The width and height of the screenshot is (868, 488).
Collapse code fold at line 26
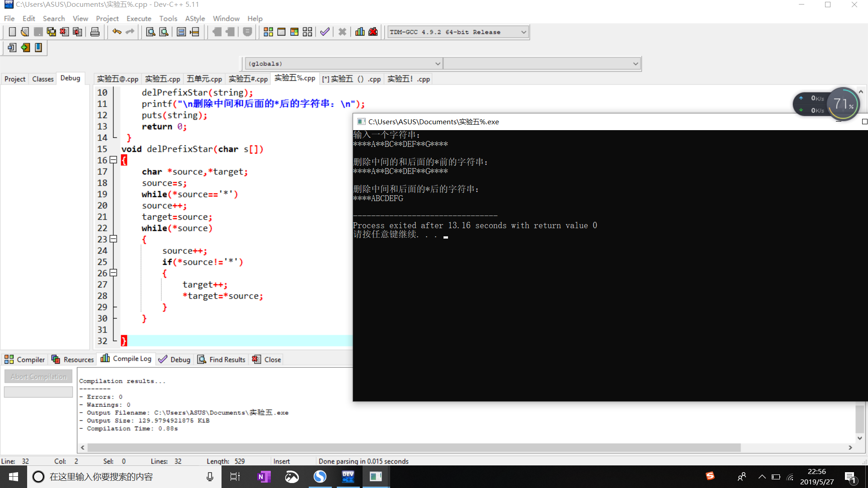[x=113, y=273]
